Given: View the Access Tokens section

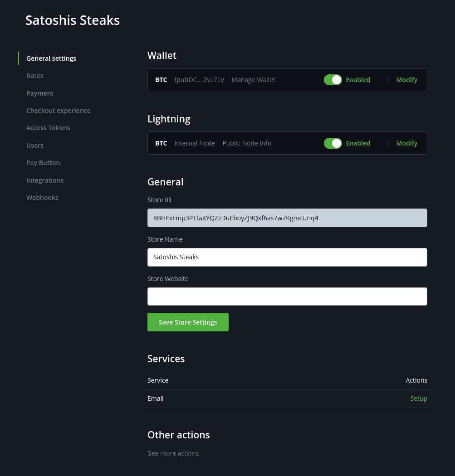Looking at the screenshot, I should pyautogui.click(x=48, y=128).
